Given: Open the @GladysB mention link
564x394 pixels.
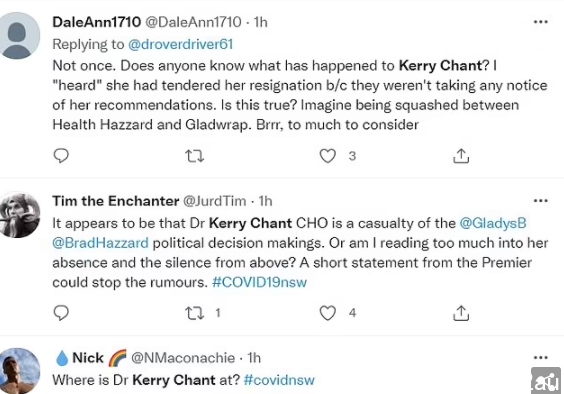Looking at the screenshot, I should tap(493, 223).
